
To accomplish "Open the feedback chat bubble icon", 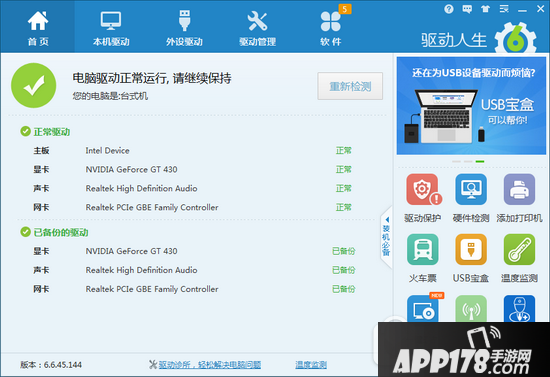I will point(467,9).
